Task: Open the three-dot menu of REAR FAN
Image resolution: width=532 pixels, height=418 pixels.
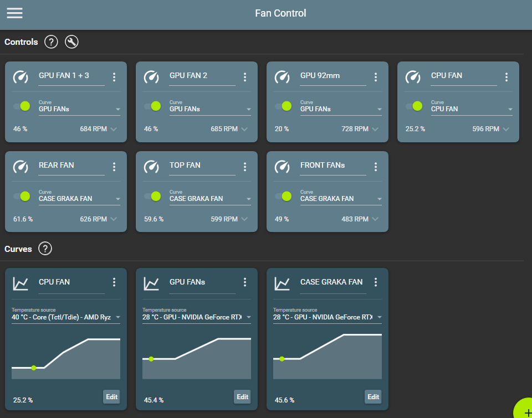Action: (114, 167)
